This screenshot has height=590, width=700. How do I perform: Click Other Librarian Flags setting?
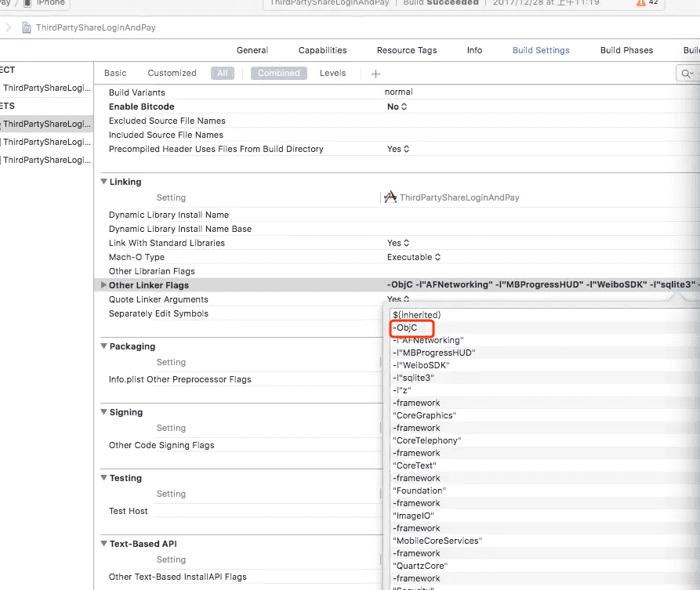152,271
